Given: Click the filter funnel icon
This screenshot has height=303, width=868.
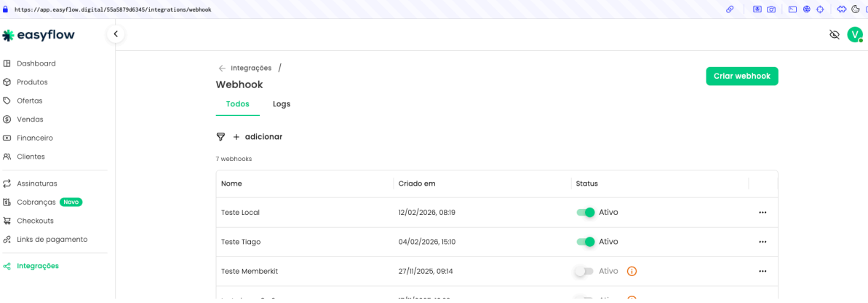Looking at the screenshot, I should [x=220, y=137].
